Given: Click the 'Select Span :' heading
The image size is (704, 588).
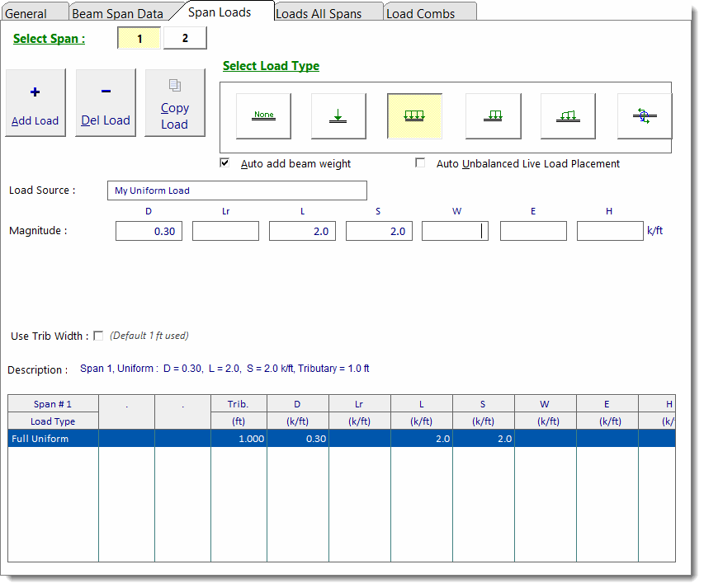Looking at the screenshot, I should (x=49, y=39).
